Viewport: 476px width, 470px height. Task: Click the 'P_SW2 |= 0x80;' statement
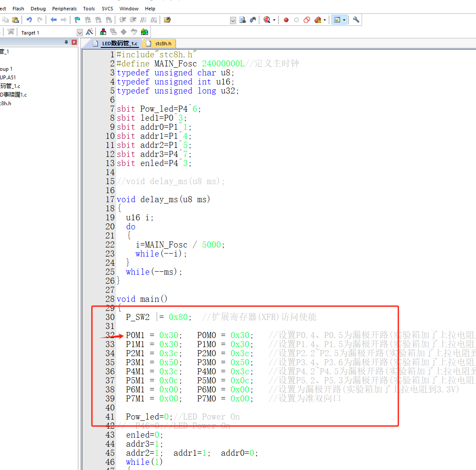159,317
